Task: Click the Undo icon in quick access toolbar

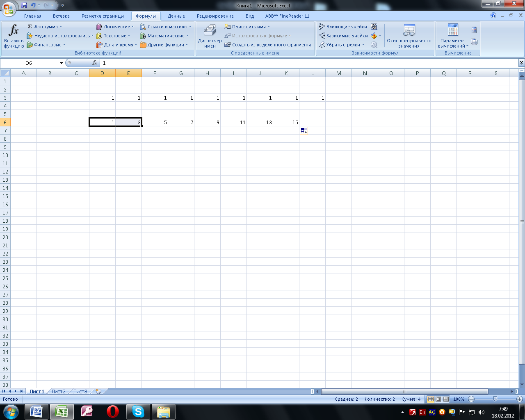Action: [x=33, y=5]
